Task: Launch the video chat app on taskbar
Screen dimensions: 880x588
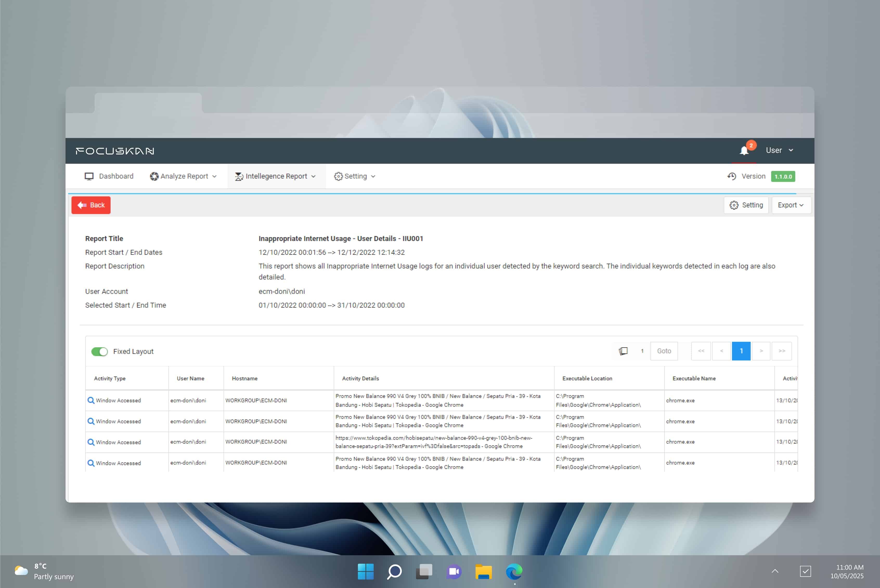Action: click(454, 572)
